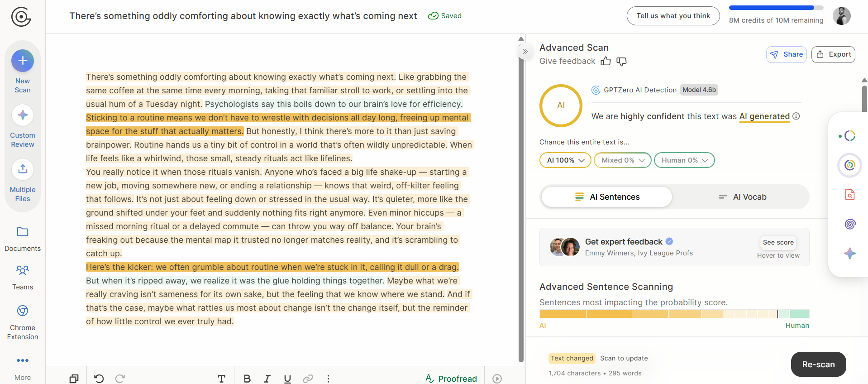Open the Teams section
Screen dimensions: 868x384
(x=23, y=278)
